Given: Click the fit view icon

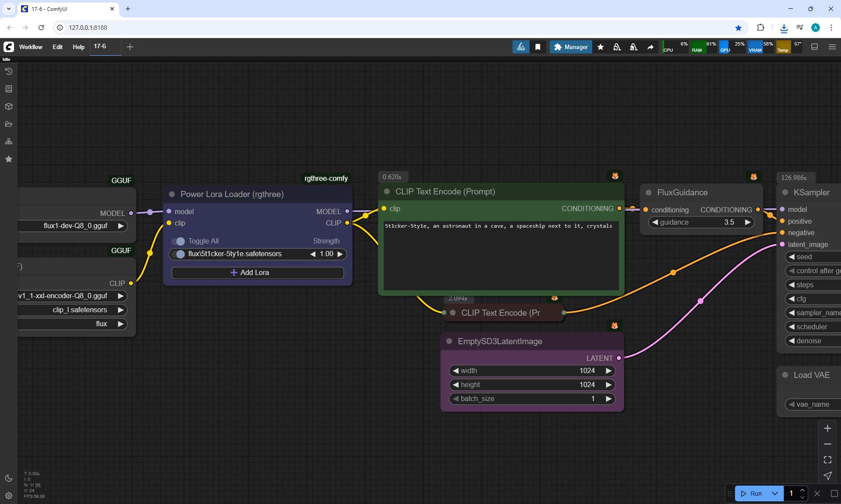Looking at the screenshot, I should tap(827, 460).
